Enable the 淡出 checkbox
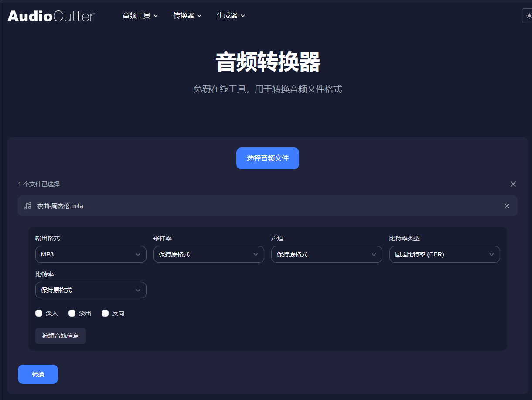 pyautogui.click(x=72, y=313)
